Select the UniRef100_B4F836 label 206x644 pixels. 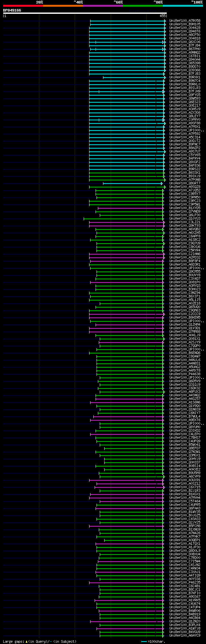pyautogui.click(x=185, y=166)
